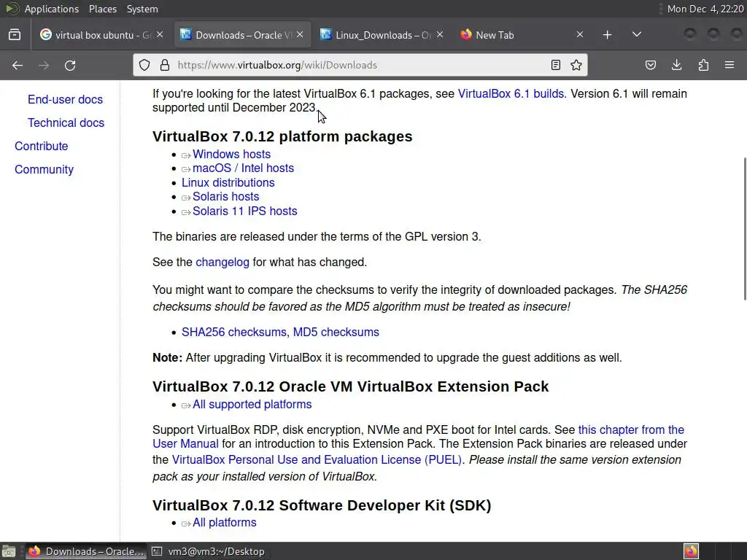Open the Linux distributions link
Screen dimensions: 747x560
pyautogui.click(x=228, y=182)
